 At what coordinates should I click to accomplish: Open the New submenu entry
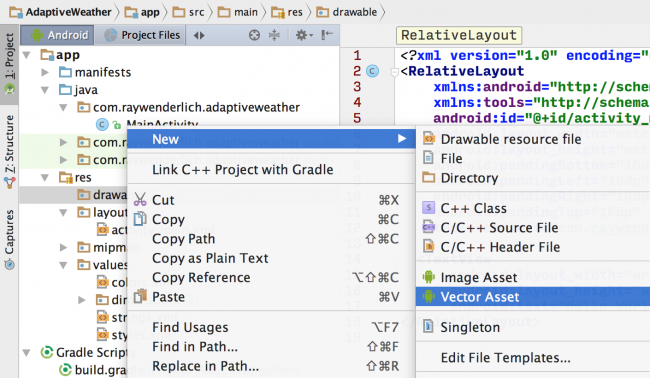coord(271,139)
